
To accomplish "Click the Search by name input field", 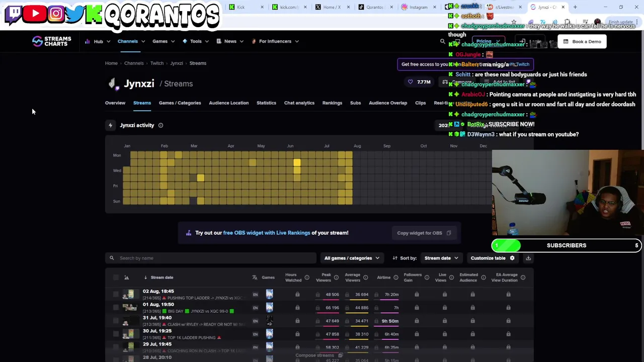I will 210,258.
